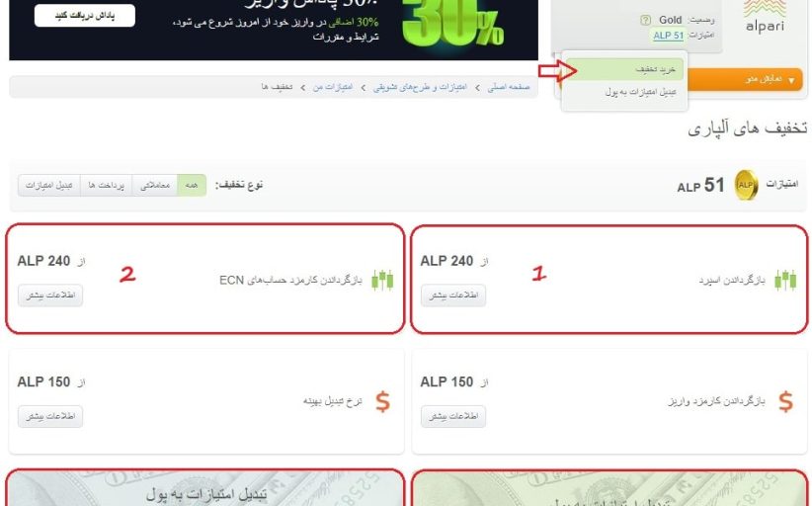812x506 pixels.
Task: Click the پاداش دریافت کنید banner button
Action: coord(85,16)
